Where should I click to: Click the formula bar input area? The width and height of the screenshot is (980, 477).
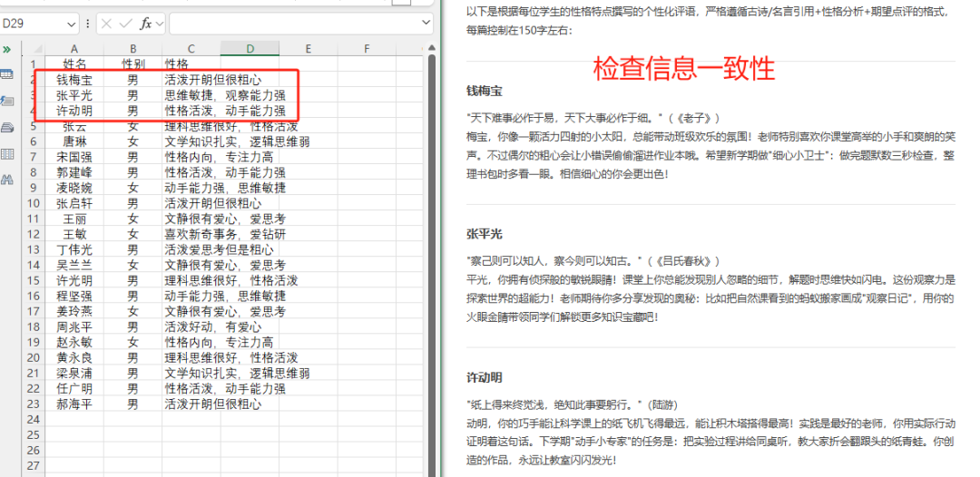tap(290, 24)
